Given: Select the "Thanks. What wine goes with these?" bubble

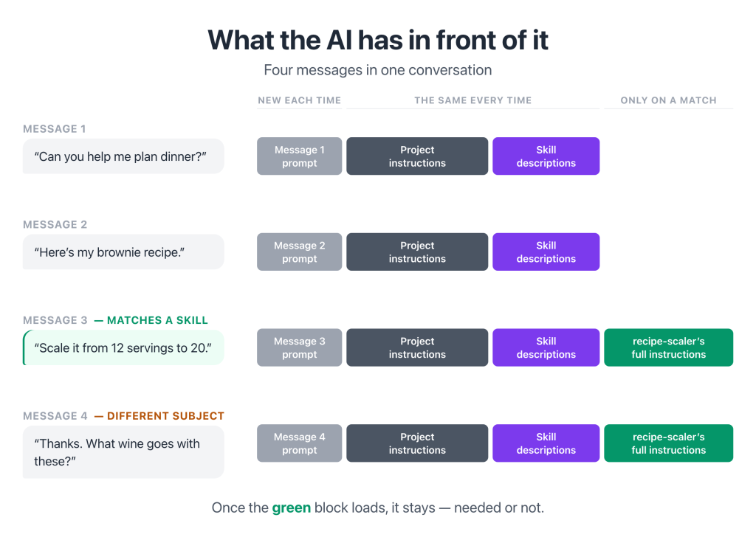Looking at the screenshot, I should (123, 452).
